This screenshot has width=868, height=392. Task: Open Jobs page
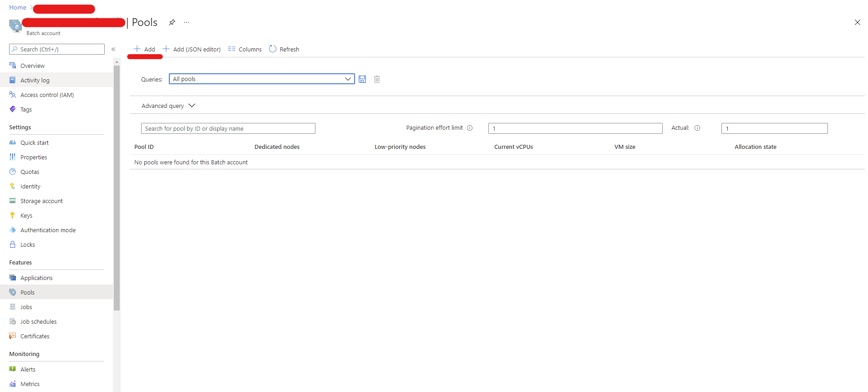[56, 307]
